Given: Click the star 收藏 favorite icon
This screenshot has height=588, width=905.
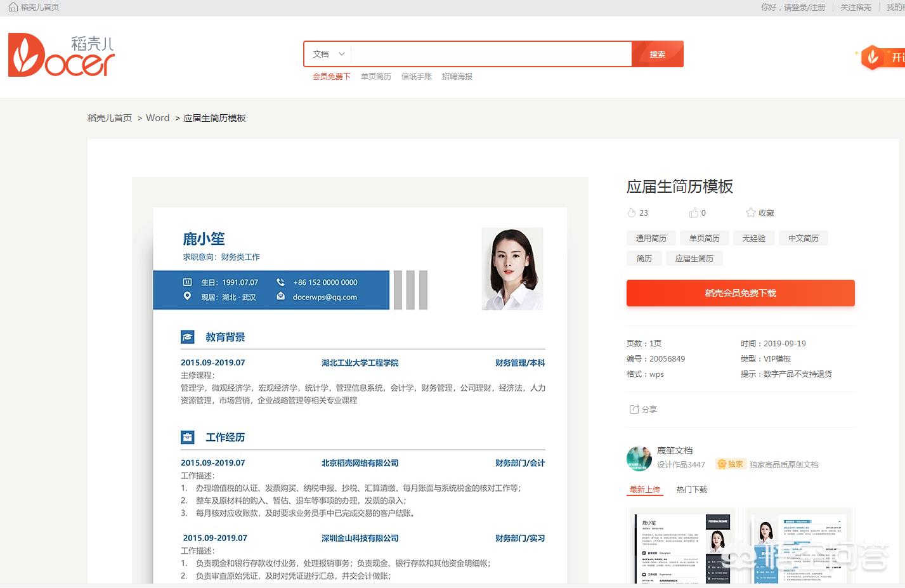Looking at the screenshot, I should (x=751, y=212).
